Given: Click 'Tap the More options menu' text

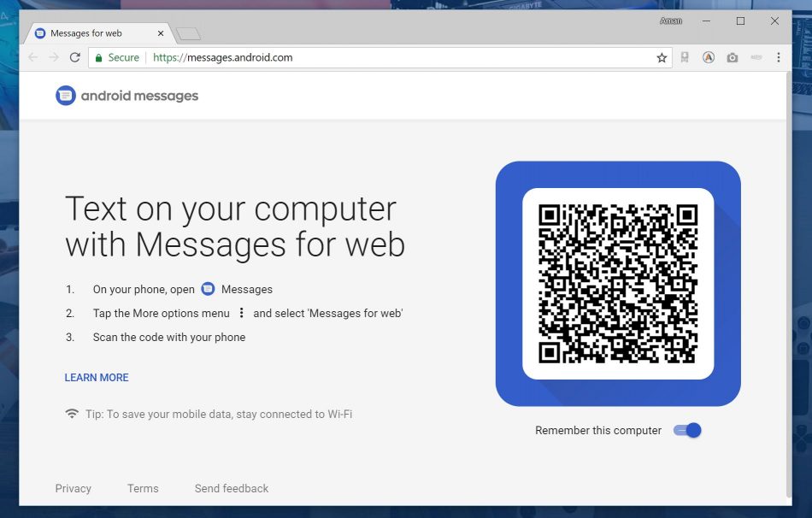Looking at the screenshot, I should tap(161, 314).
